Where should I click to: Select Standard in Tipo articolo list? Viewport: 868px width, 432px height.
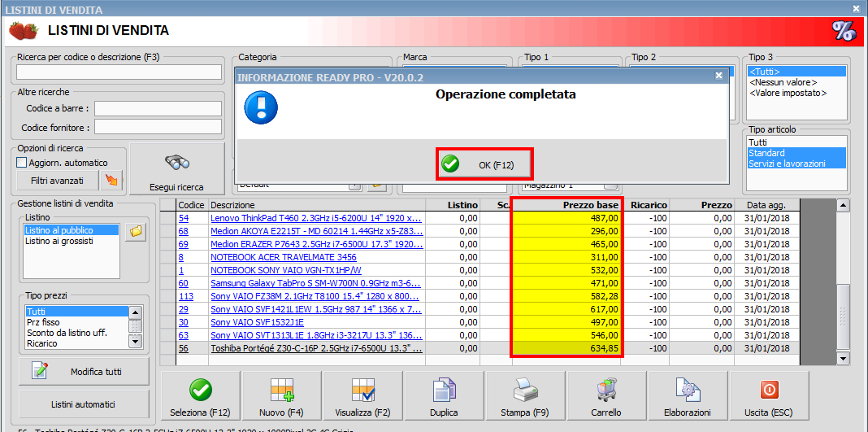797,153
